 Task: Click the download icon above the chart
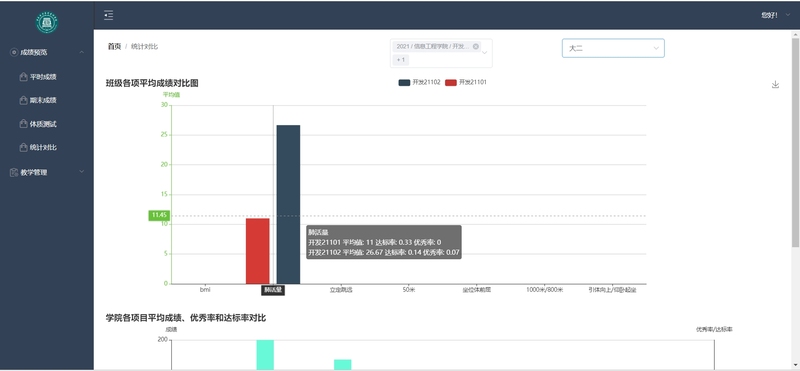[775, 84]
